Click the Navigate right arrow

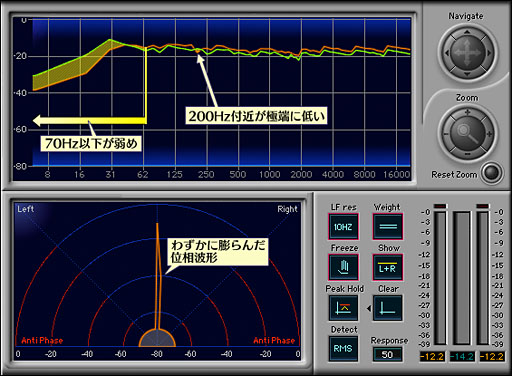(489, 53)
